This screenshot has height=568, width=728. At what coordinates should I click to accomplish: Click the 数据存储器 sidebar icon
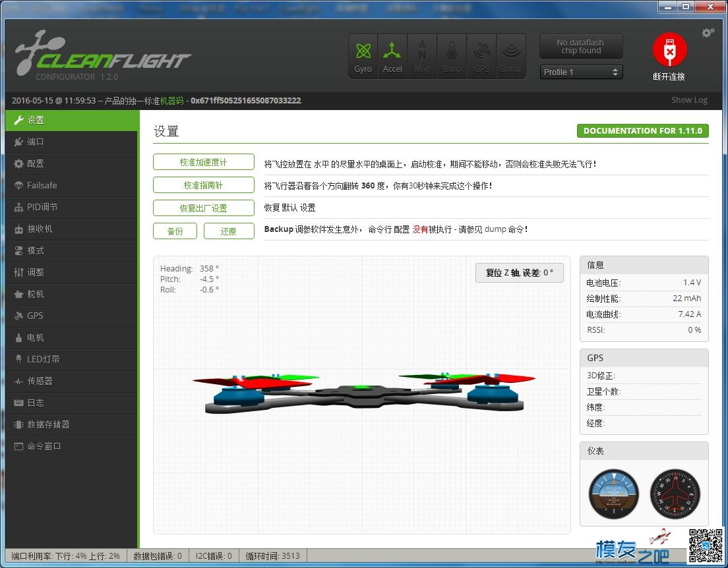(18, 424)
